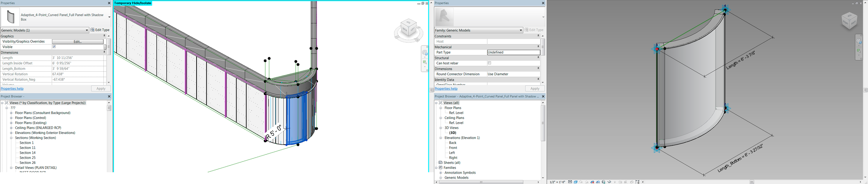The height and width of the screenshot is (184, 868).
Task: Click Properties help link in right panel
Action: pos(446,89)
